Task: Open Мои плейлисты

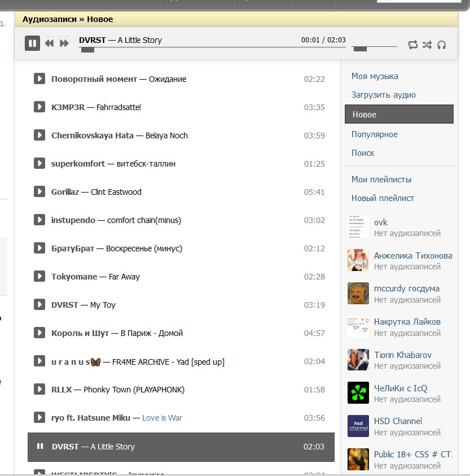Action: [381, 180]
